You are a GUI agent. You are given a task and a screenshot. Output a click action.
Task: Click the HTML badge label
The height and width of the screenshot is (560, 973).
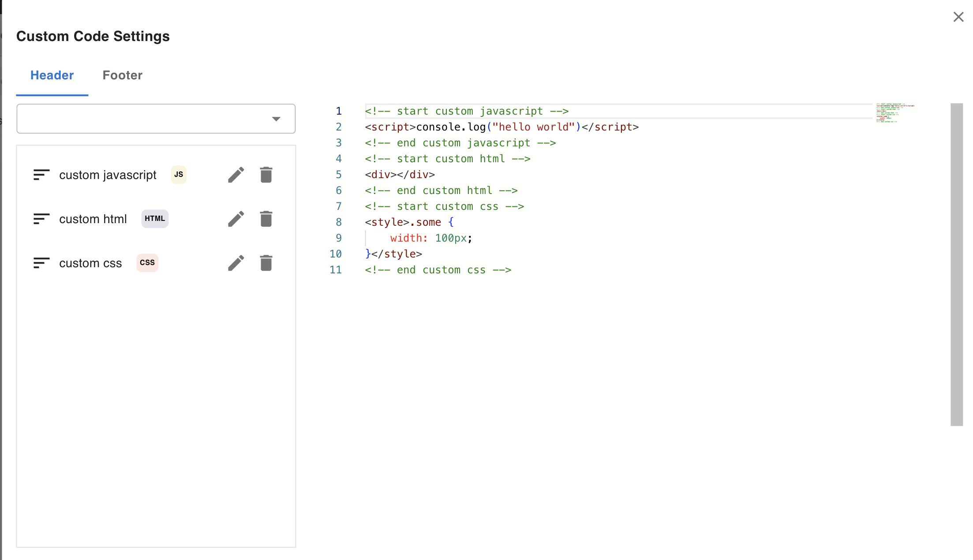click(x=155, y=219)
